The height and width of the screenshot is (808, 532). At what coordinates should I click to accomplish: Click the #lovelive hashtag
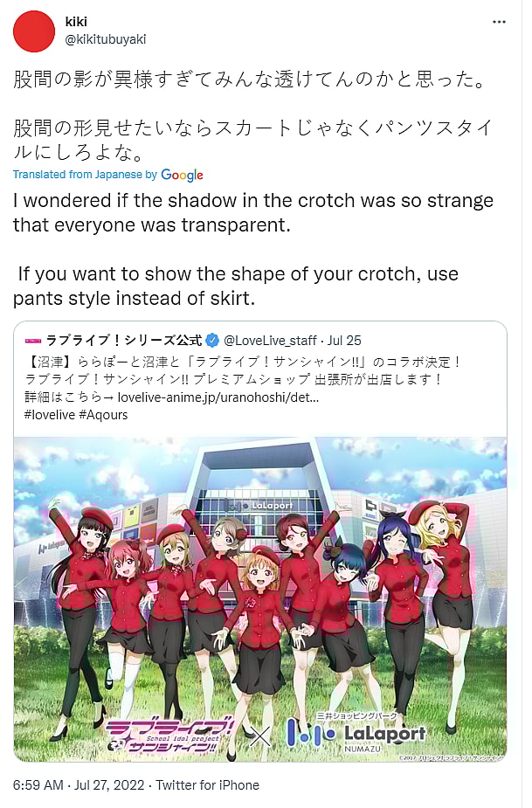coord(50,415)
